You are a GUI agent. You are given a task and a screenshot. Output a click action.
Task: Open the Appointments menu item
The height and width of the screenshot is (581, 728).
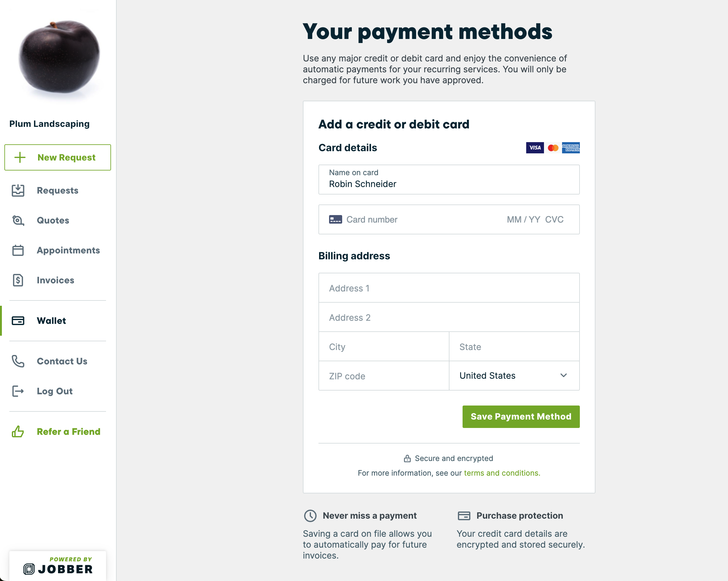click(x=68, y=250)
